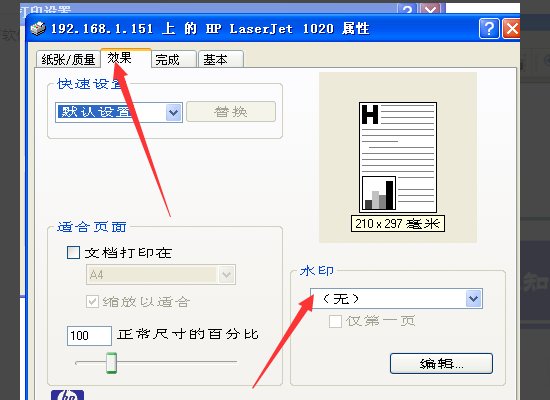Go to the 基本 tab
This screenshot has height=400, width=550.
point(221,59)
